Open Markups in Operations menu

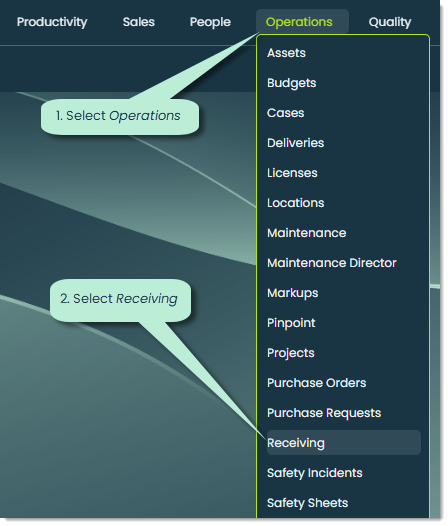coord(292,293)
